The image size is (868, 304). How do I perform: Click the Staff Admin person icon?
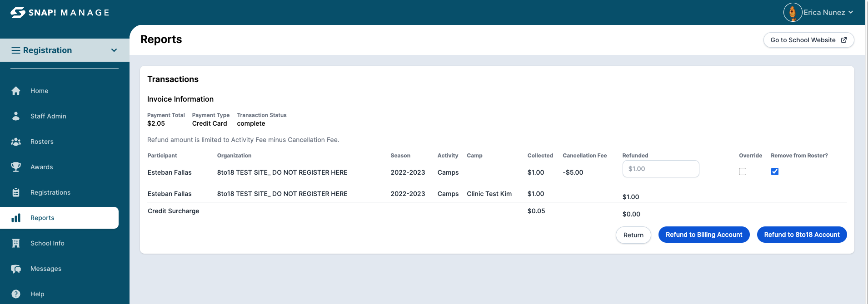[x=16, y=116]
